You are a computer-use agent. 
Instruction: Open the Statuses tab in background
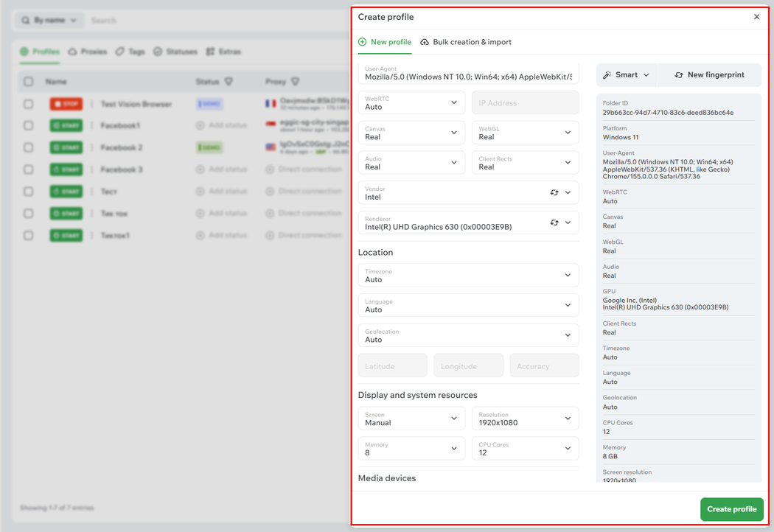point(175,52)
